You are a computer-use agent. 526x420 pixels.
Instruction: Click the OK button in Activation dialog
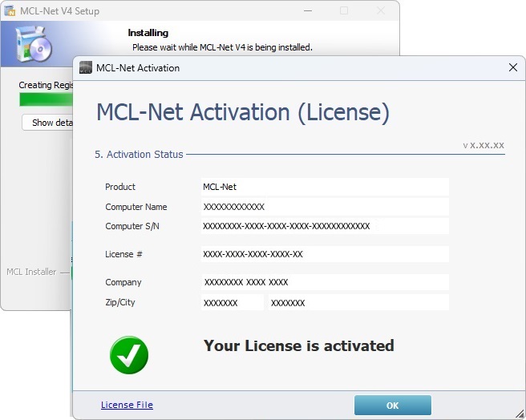point(392,405)
